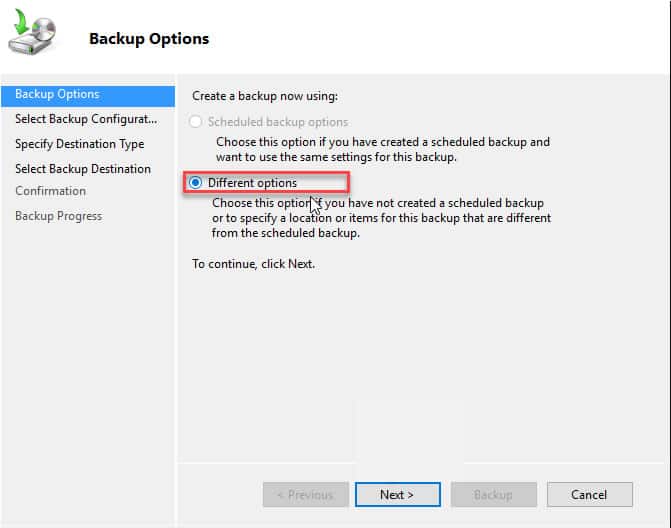This screenshot has width=671, height=528.
Task: Open the Backup Options step in sidebar
Action: (88, 95)
